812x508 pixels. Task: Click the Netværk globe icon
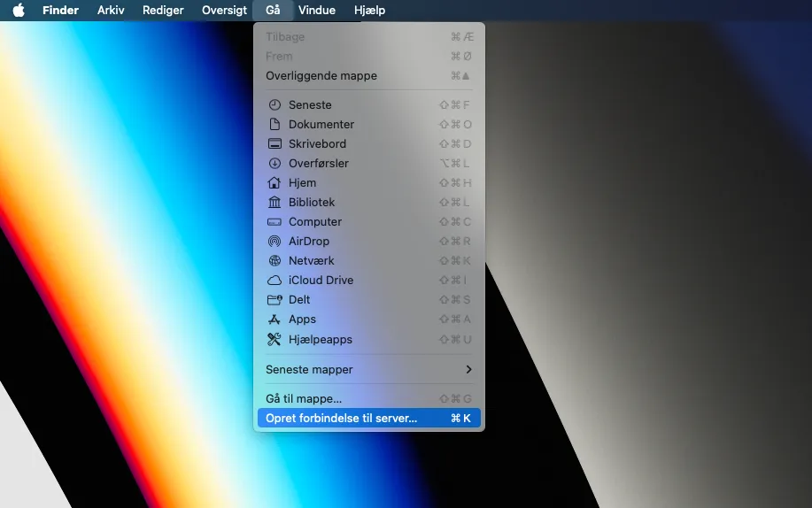[x=275, y=260]
